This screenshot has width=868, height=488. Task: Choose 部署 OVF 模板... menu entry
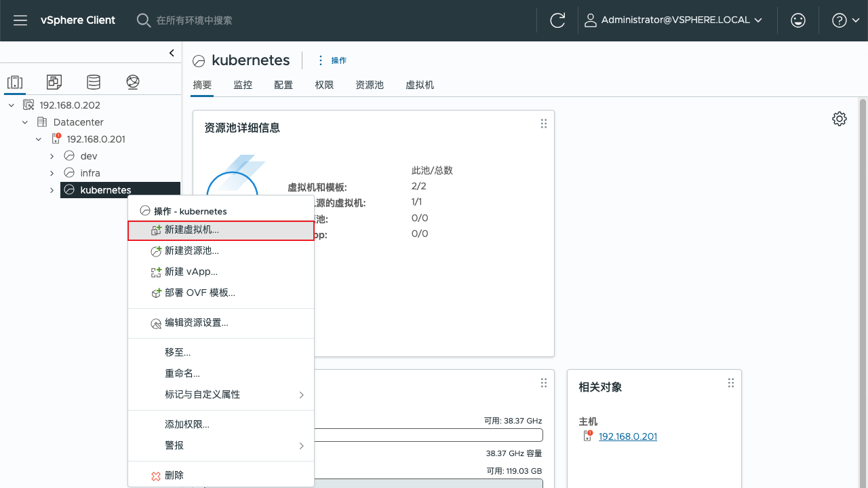point(221,293)
